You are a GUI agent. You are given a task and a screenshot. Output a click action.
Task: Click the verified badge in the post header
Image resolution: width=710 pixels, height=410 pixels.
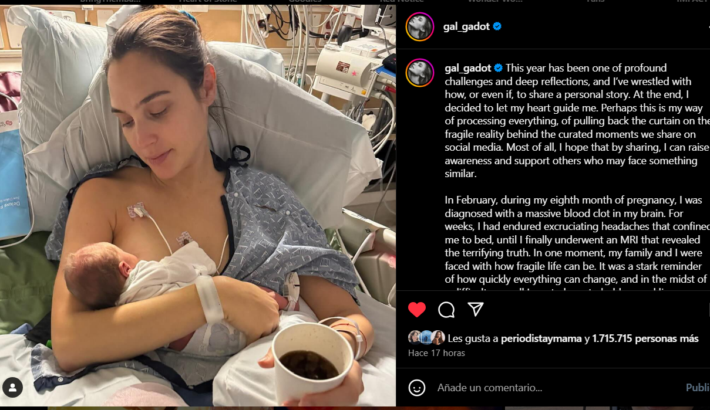coord(497,26)
